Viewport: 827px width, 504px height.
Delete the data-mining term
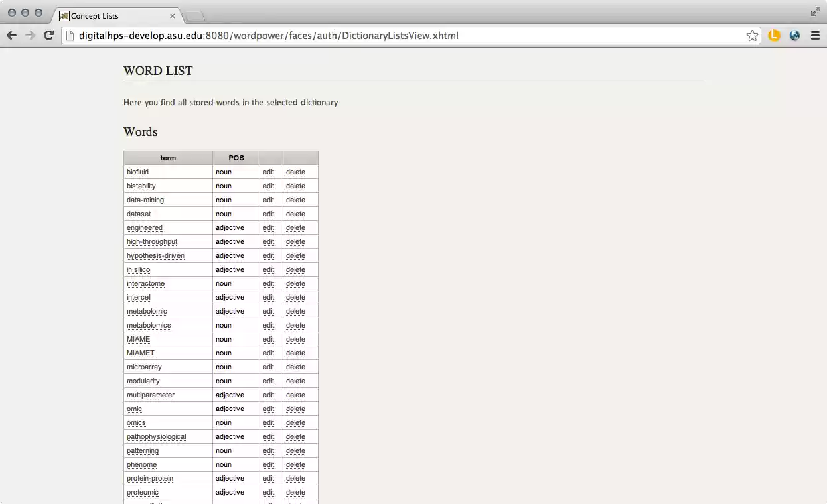[295, 200]
